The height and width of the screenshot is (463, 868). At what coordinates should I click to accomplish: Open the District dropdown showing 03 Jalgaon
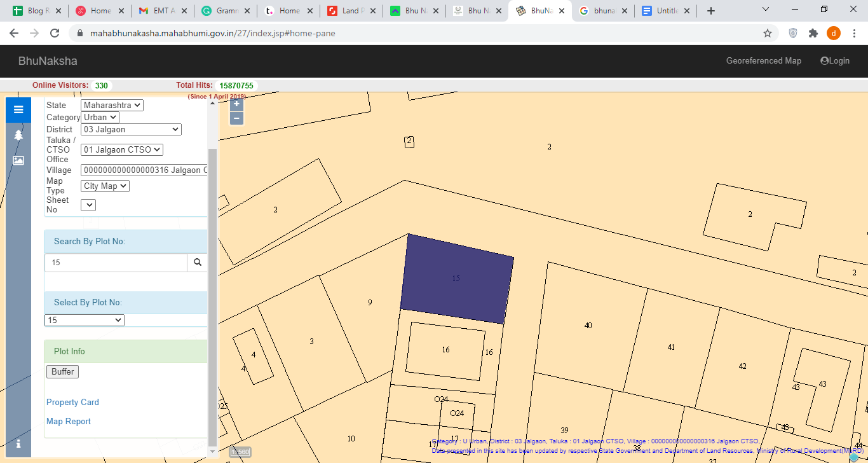[x=131, y=129]
